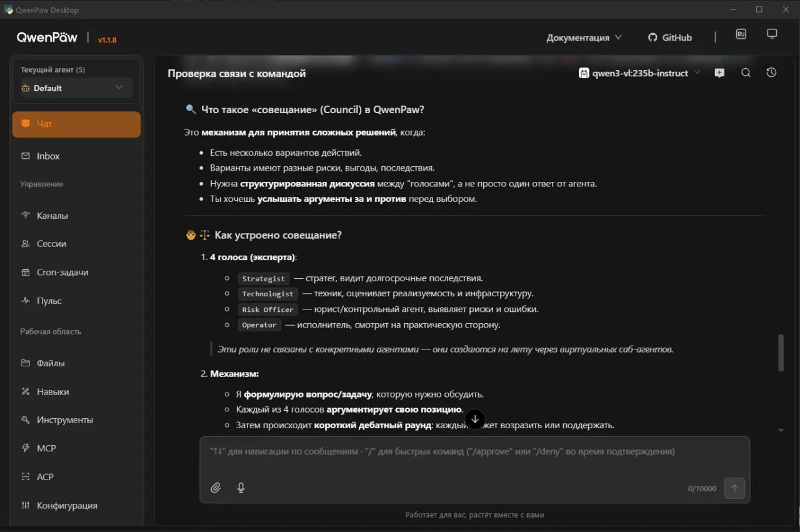
Task: Start a new chat with plus-bubble icon
Action: point(720,73)
